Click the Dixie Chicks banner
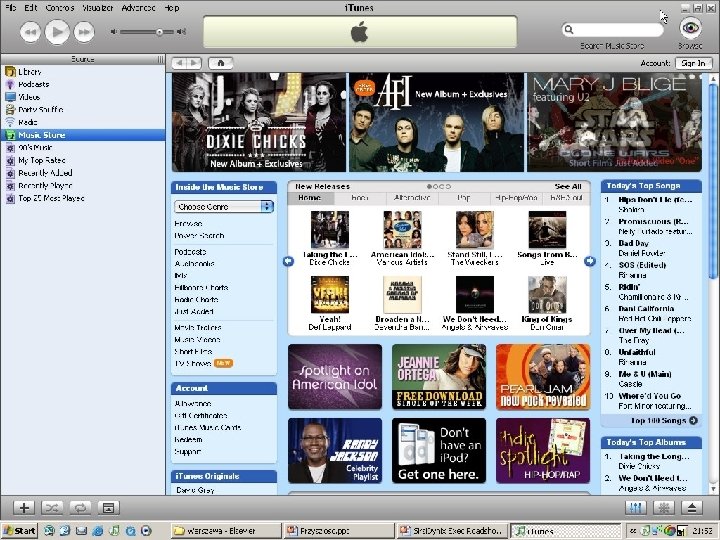Image resolution: width=720 pixels, height=540 pixels. [x=259, y=122]
